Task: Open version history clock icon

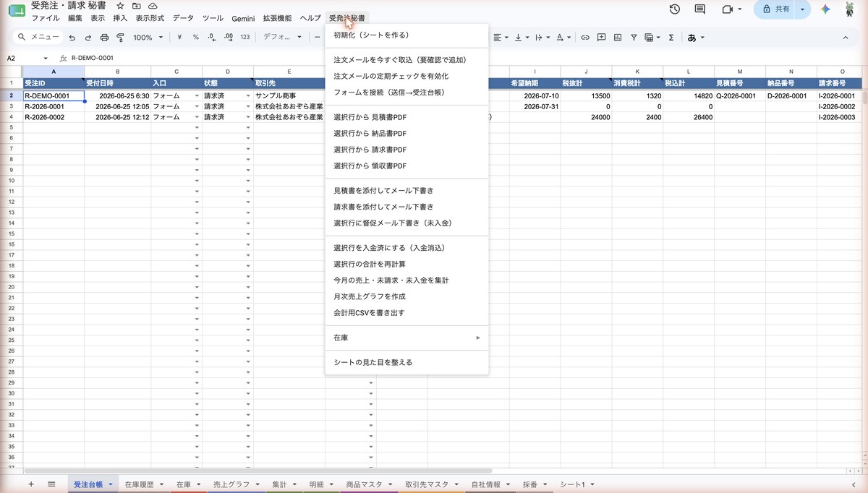Action: click(674, 9)
